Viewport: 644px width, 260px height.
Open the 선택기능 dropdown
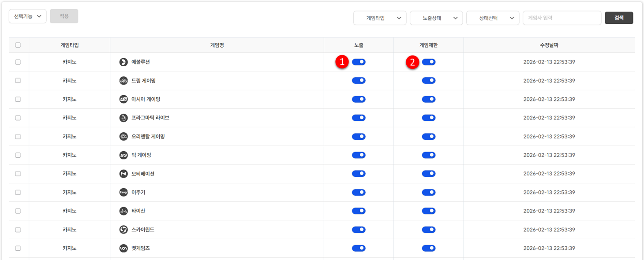pos(27,16)
